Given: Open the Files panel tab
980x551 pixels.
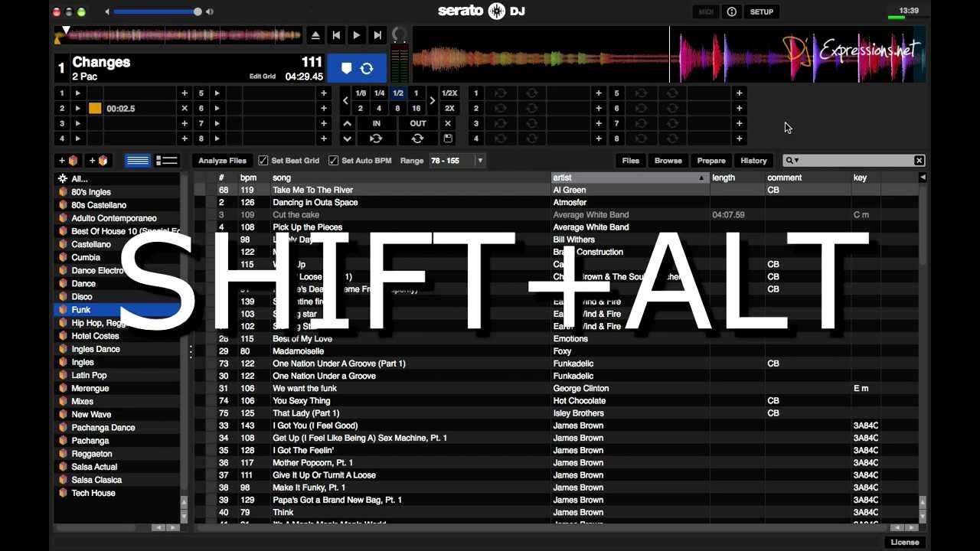Looking at the screenshot, I should [631, 161].
